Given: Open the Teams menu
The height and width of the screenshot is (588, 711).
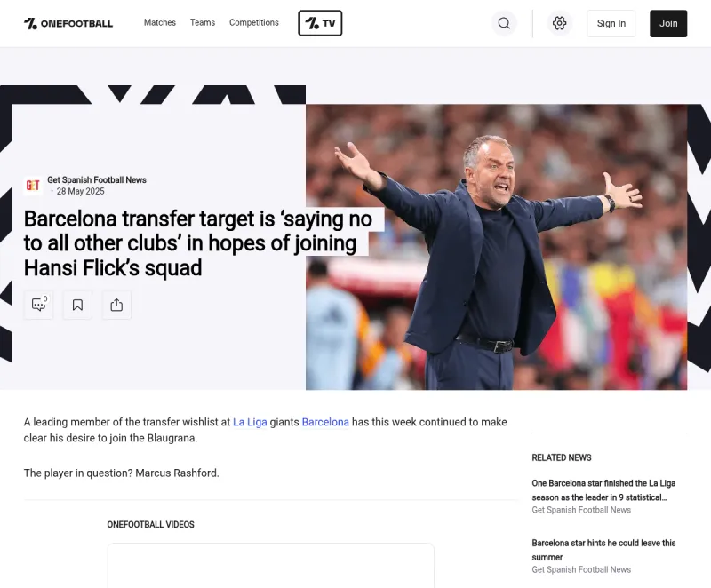Looking at the screenshot, I should coord(203,23).
